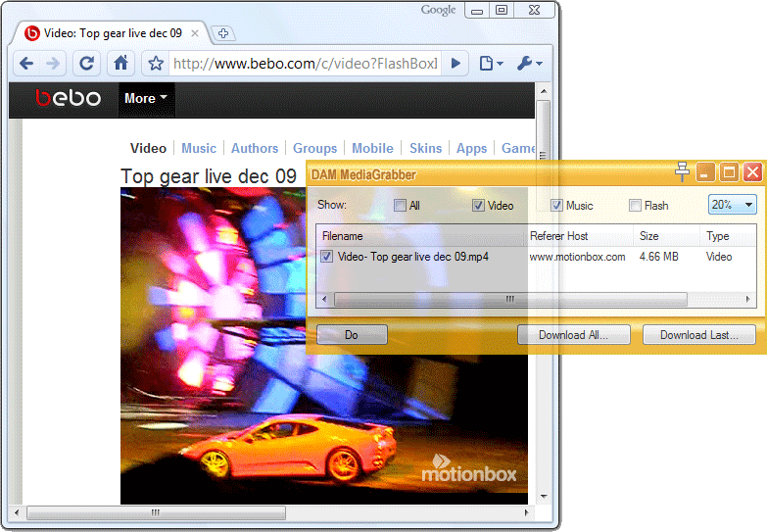Close the browser window
Viewport: 767px width, 532px height.
pos(534,10)
